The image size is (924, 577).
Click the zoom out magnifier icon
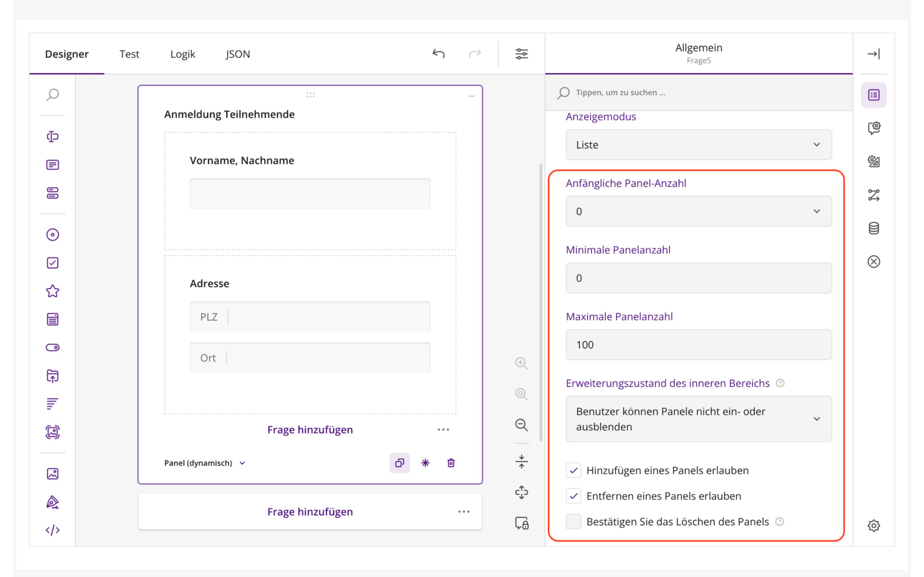[521, 425]
